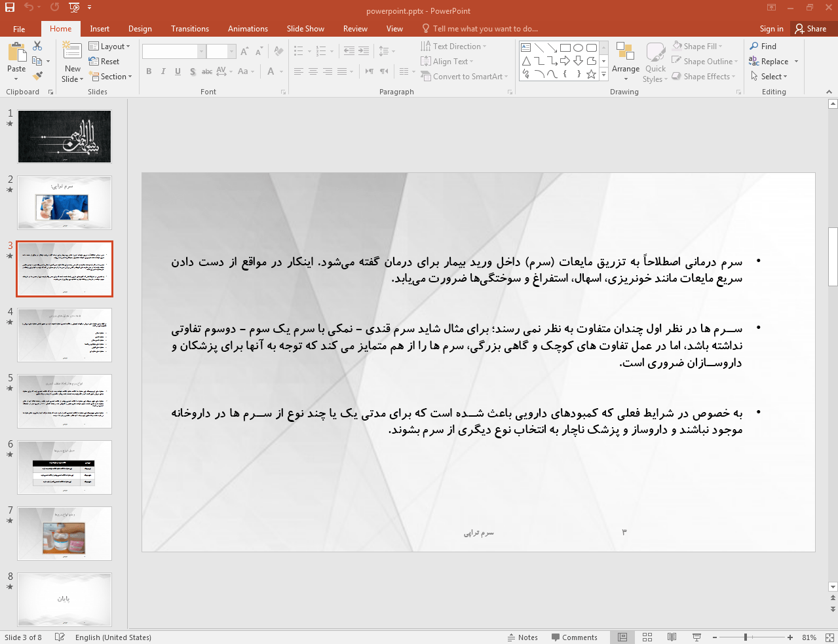This screenshot has height=644, width=838.
Task: Click the Reset button
Action: (104, 62)
